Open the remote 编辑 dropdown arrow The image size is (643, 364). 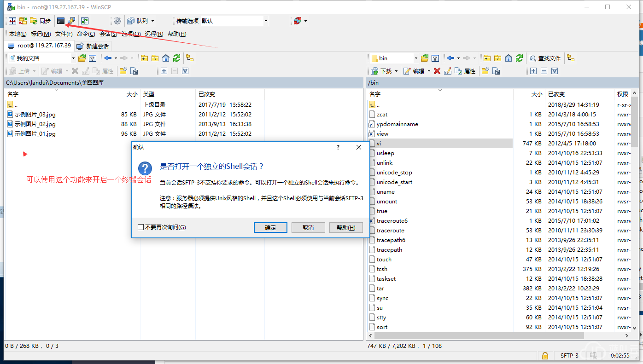(429, 71)
